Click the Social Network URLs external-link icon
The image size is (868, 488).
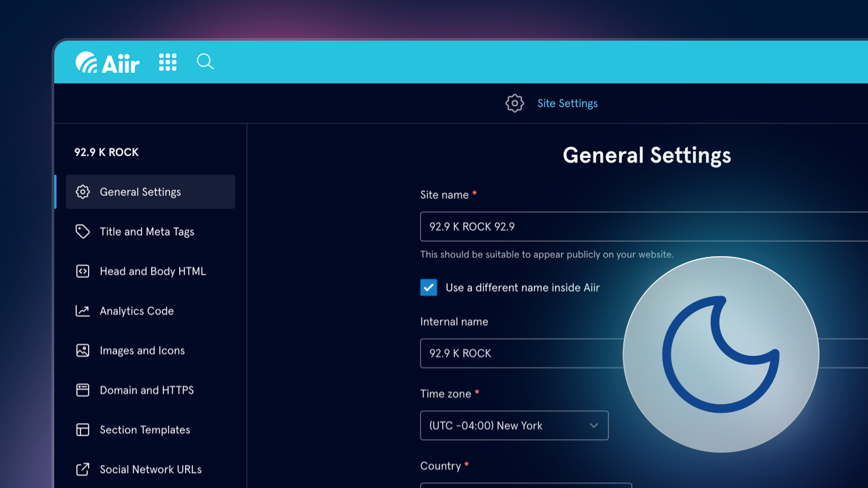83,469
